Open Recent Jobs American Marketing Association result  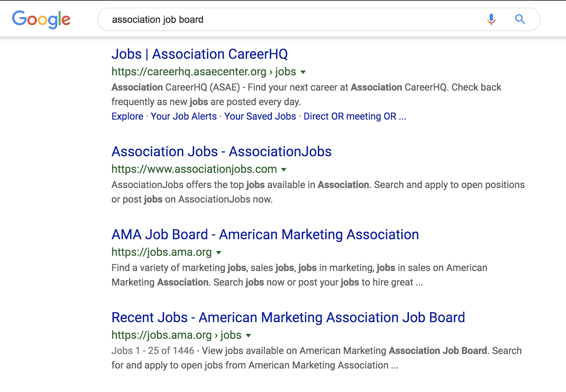point(288,318)
